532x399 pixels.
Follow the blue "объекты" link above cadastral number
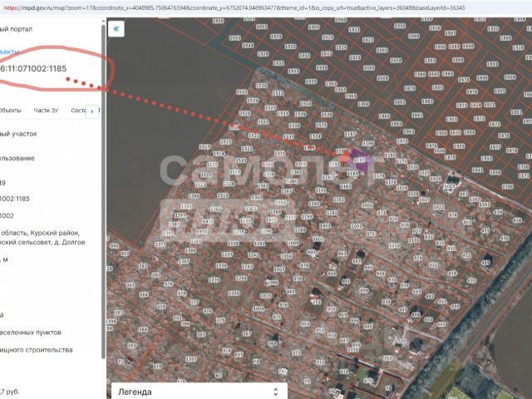[x=9, y=52]
